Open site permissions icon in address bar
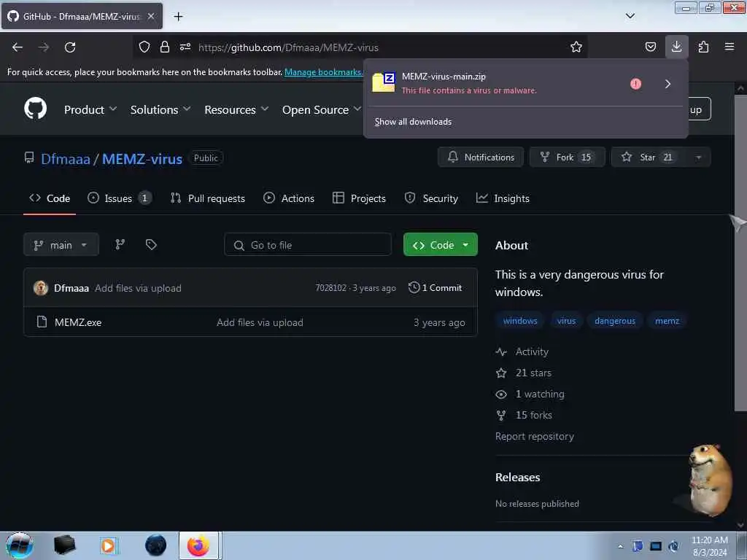Image resolution: width=747 pixels, height=560 pixels. coord(185,47)
